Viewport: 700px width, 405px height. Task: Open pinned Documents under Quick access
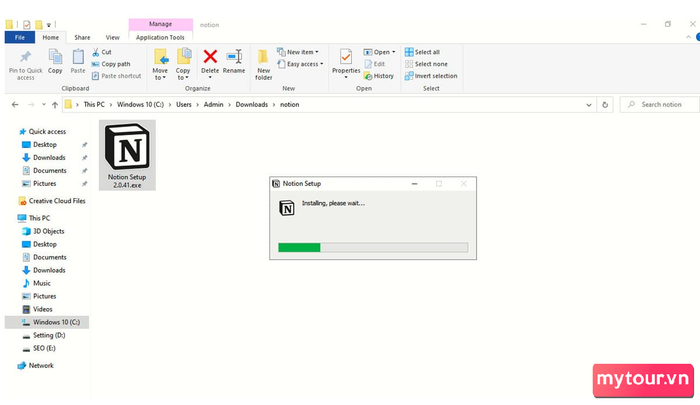coord(50,171)
